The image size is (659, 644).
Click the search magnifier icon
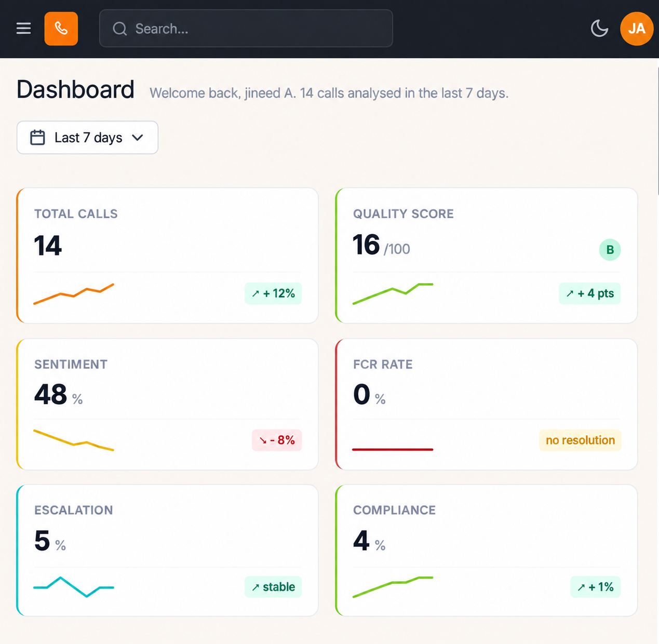[120, 29]
